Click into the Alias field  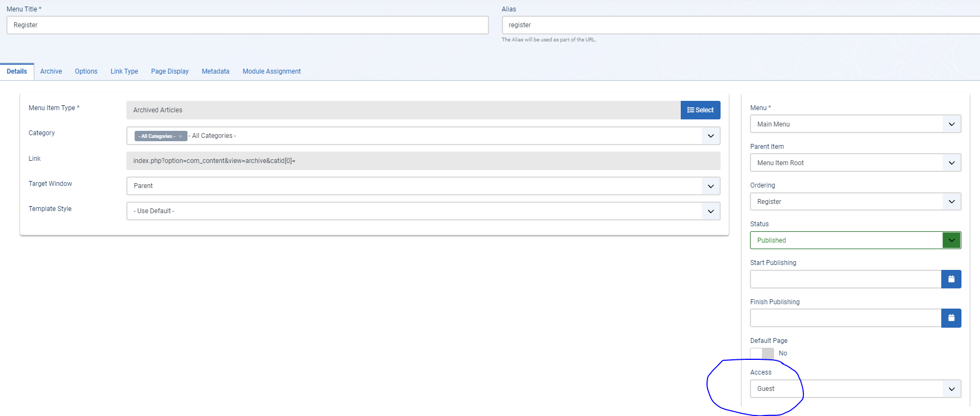(741, 25)
